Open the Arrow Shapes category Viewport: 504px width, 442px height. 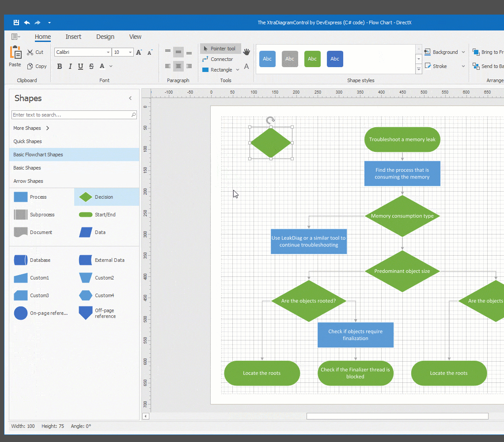[74, 181]
